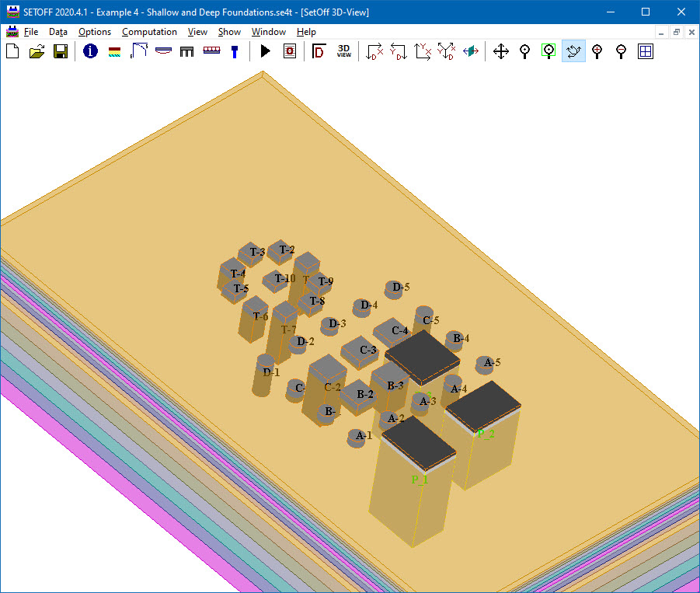
Task: Click the New file icon
Action: [x=12, y=52]
